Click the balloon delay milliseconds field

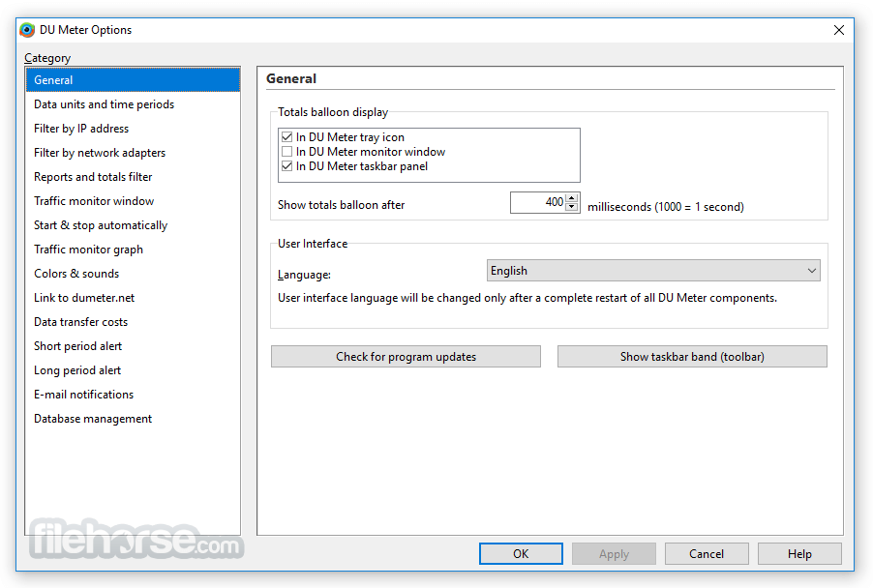[538, 202]
